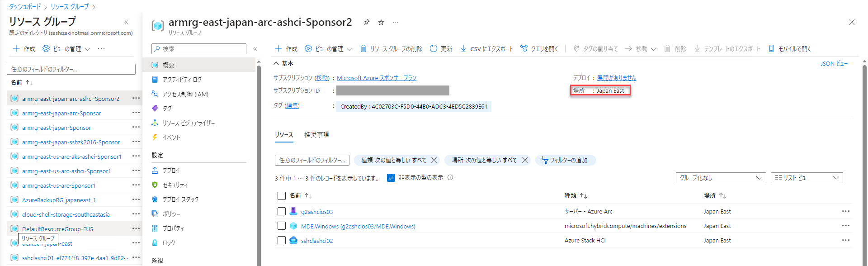Click CSV にエクスポート button
868x266 pixels.
[x=486, y=49]
